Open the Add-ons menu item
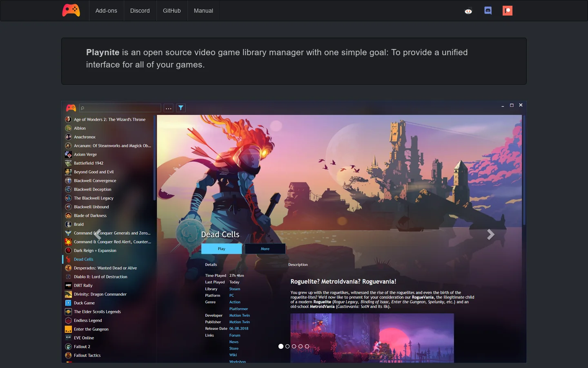588x368 pixels. tap(106, 11)
